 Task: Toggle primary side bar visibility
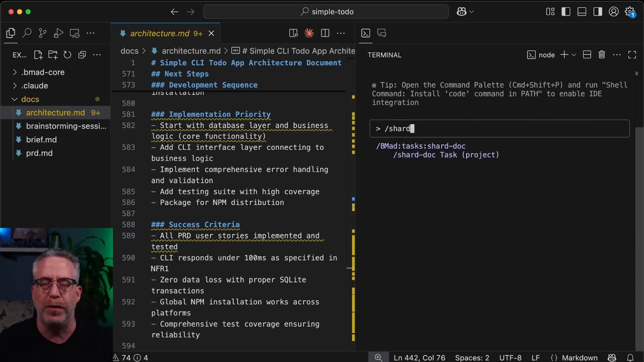point(566,12)
